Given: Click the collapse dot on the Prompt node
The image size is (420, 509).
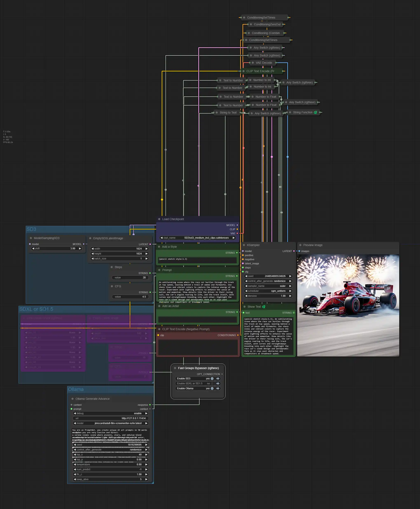Looking at the screenshot, I should pos(159,270).
